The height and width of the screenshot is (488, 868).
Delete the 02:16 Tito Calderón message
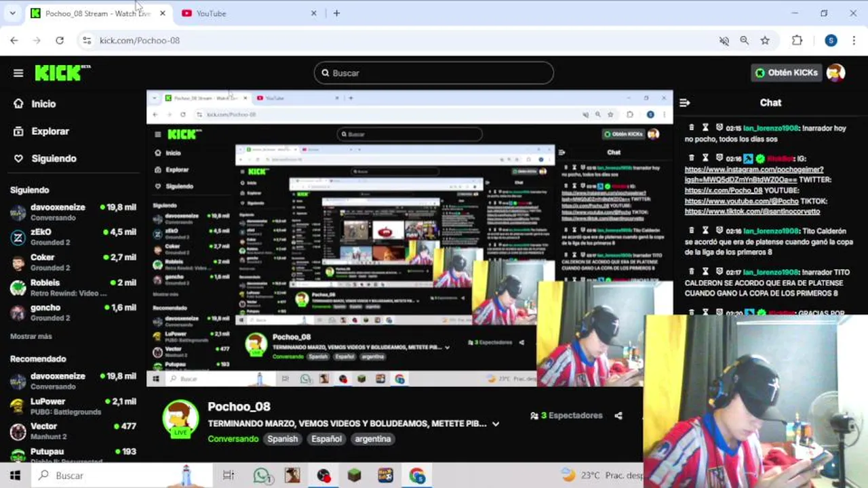pyautogui.click(x=692, y=230)
